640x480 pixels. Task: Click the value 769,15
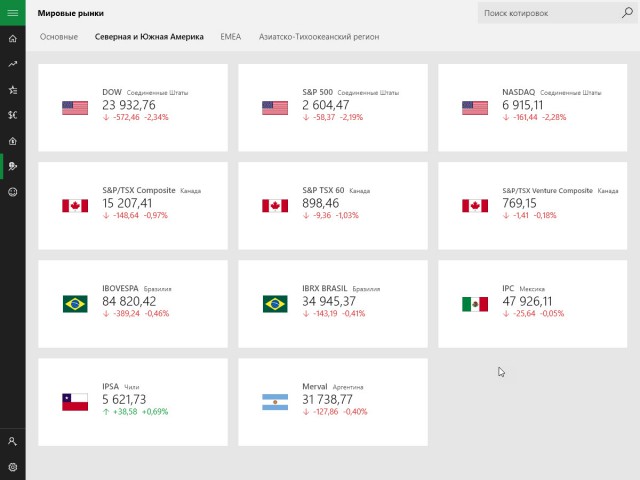pyautogui.click(x=519, y=203)
